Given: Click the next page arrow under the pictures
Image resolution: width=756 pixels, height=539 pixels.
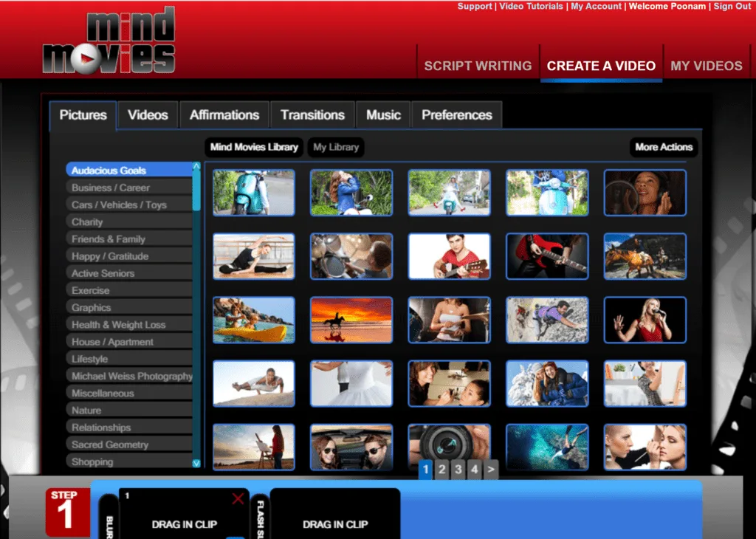Looking at the screenshot, I should (490, 469).
